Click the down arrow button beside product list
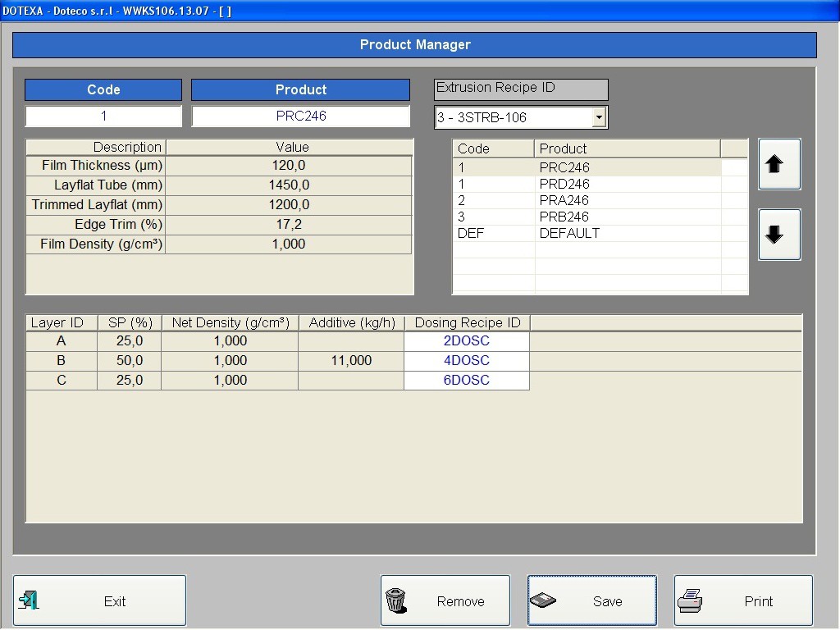This screenshot has height=630, width=840. pos(779,235)
